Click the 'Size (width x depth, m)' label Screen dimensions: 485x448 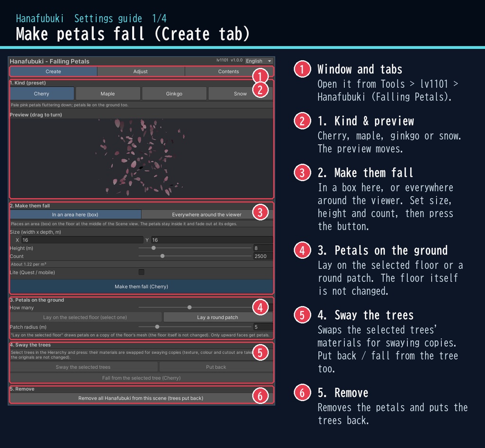pos(35,232)
